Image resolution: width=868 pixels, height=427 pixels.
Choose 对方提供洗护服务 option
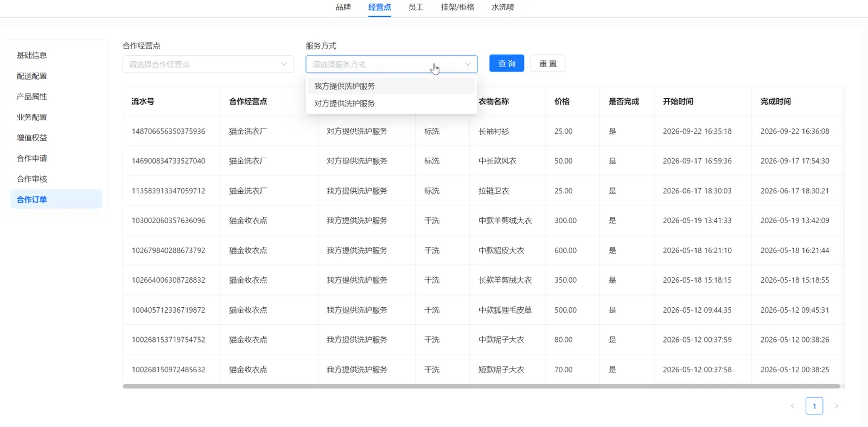pos(392,103)
